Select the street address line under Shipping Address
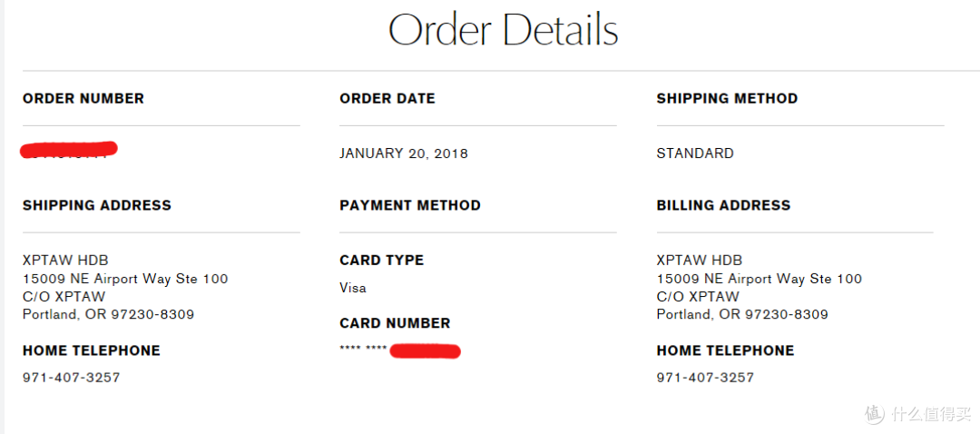This screenshot has height=434, width=980. pyautogui.click(x=125, y=279)
